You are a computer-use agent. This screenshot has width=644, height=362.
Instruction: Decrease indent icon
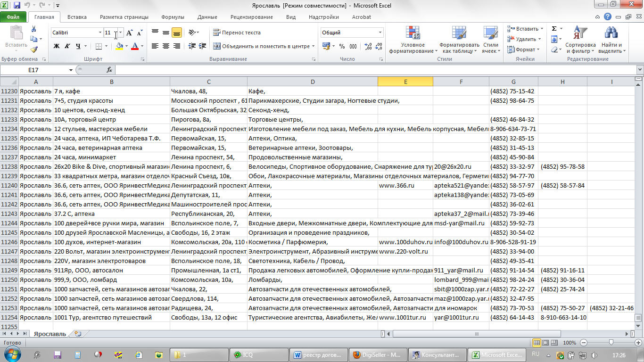pyautogui.click(x=192, y=46)
